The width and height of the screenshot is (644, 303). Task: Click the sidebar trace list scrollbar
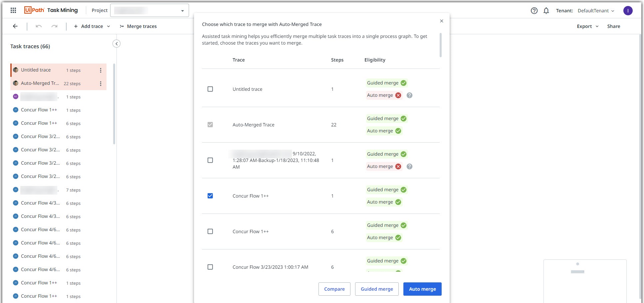point(114,104)
